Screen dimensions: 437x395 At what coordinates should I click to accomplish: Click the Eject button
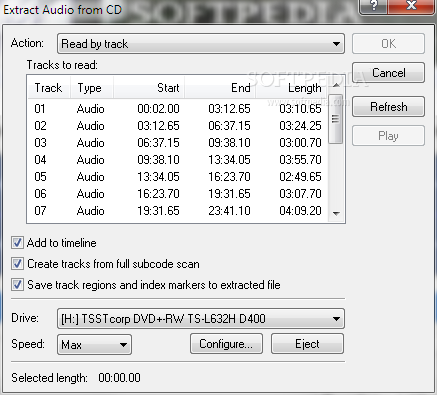click(307, 344)
